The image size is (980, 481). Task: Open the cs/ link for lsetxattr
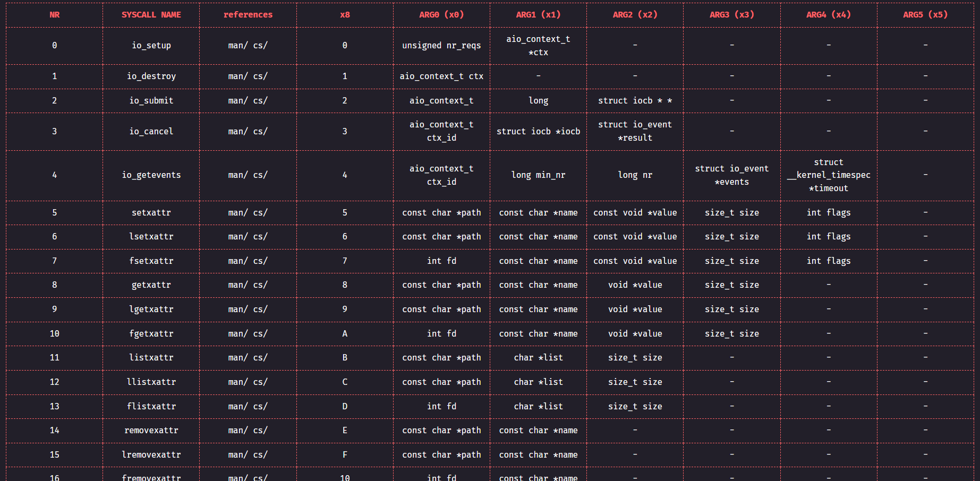260,237
